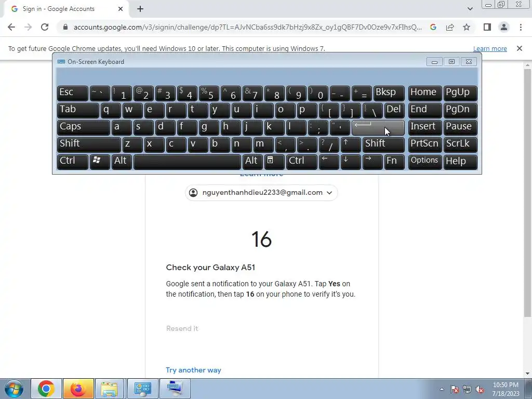Click the down arrow key on keyboard
Image resolution: width=532 pixels, height=399 pixels.
click(x=351, y=162)
